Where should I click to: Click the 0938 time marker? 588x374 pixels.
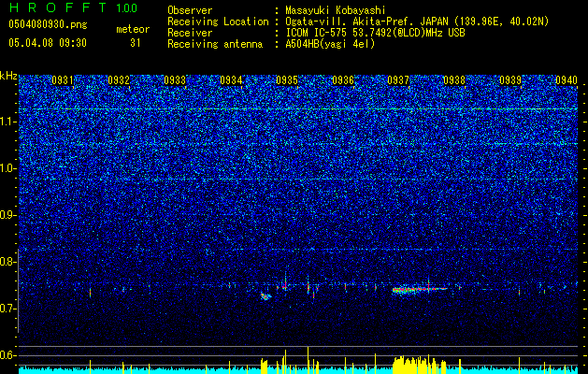tap(454, 80)
